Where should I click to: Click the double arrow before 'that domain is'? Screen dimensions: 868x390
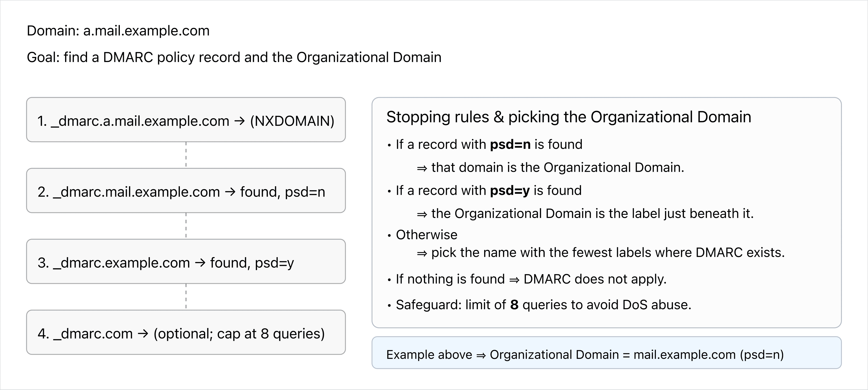click(422, 168)
